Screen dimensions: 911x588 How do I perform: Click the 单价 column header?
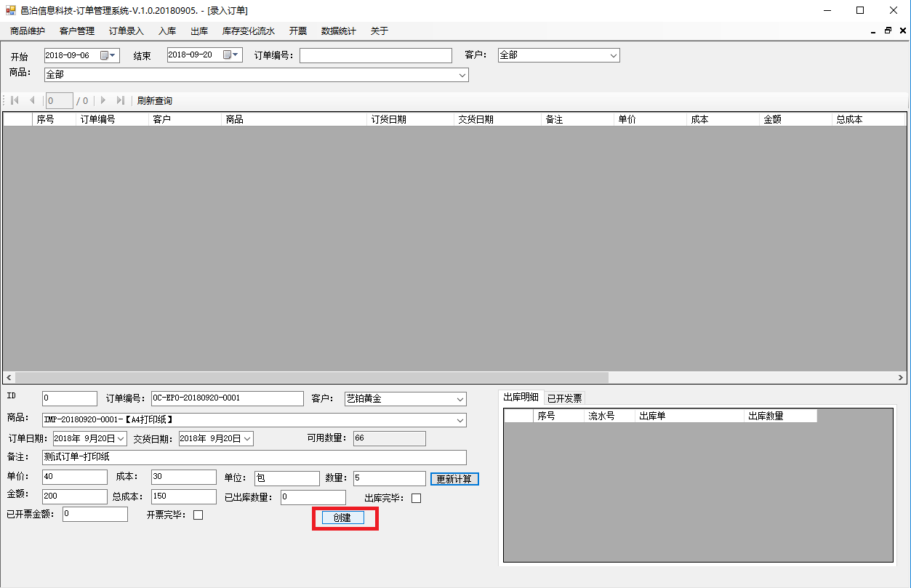pos(651,119)
